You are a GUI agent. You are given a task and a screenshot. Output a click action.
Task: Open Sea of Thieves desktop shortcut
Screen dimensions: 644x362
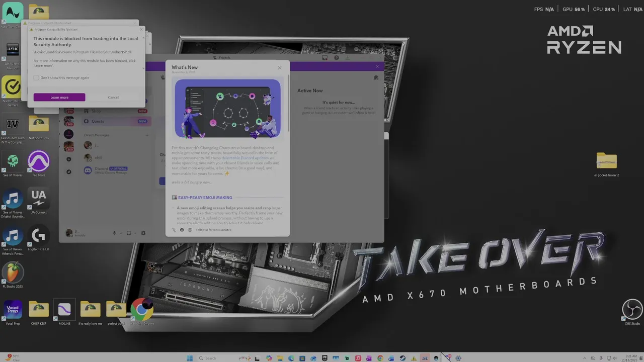tap(13, 164)
